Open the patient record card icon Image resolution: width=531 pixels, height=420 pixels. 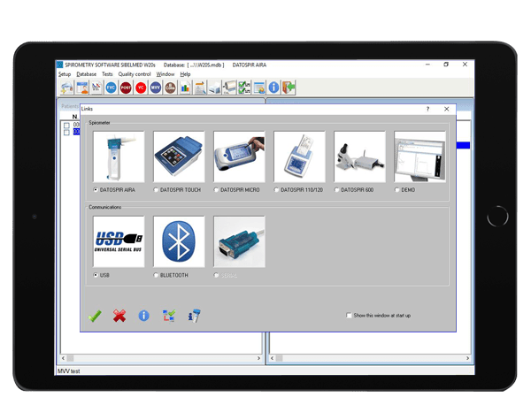pos(81,88)
